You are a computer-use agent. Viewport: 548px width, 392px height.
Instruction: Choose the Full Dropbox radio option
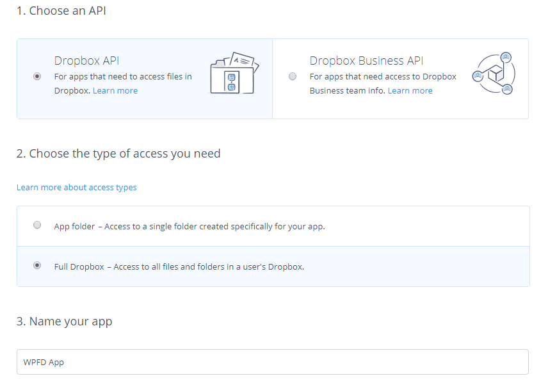(x=37, y=266)
